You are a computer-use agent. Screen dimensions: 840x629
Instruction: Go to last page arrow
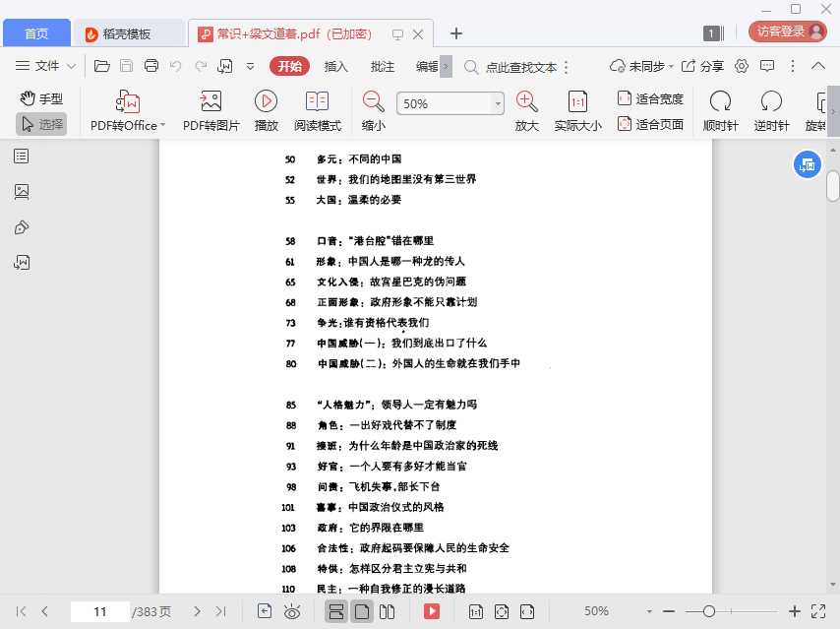(220, 611)
